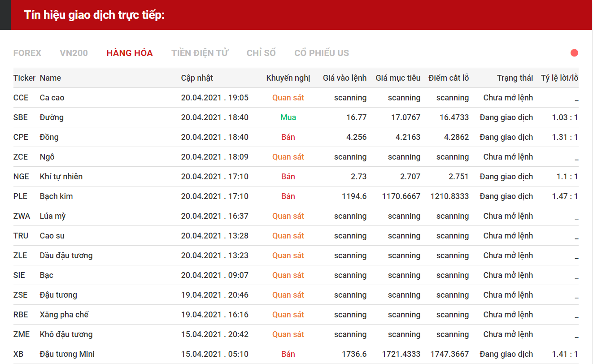Image resolution: width=593 pixels, height=364 pixels.
Task: Click ratio 1.41 : 1
Action: pos(565,354)
